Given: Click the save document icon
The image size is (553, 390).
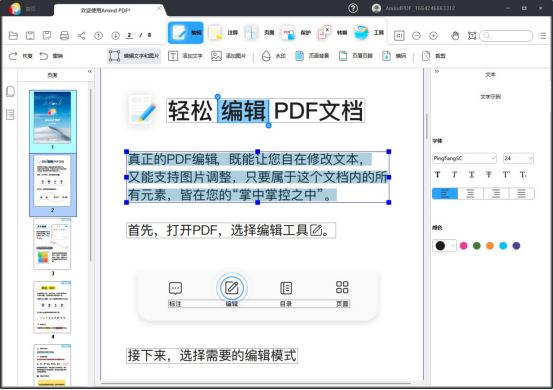Looking at the screenshot, I should pyautogui.click(x=30, y=35).
